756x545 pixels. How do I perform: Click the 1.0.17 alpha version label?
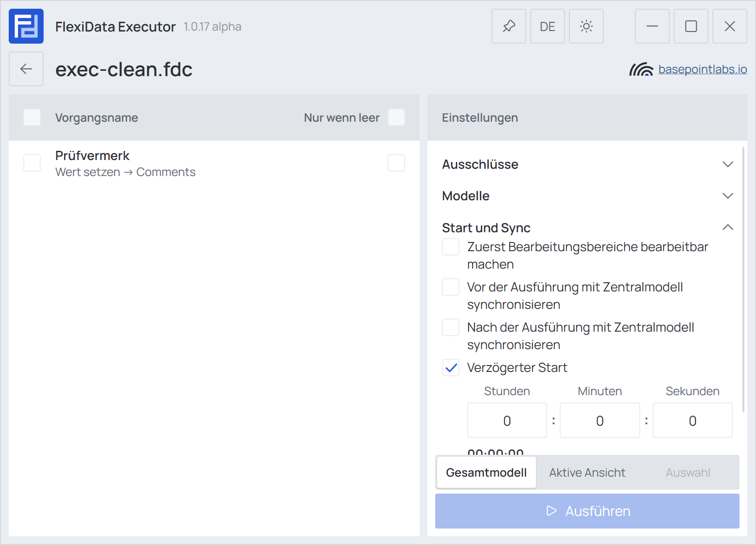click(x=212, y=27)
